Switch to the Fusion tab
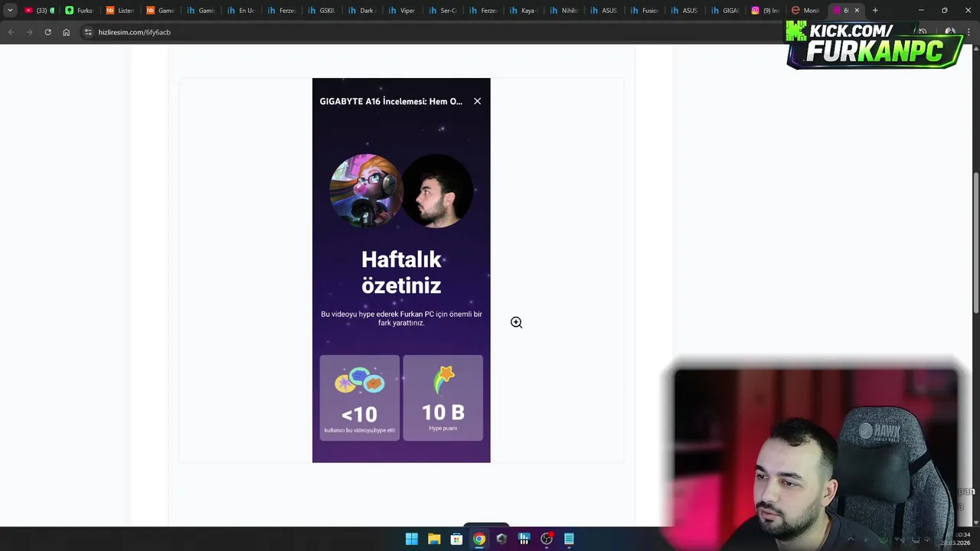Screen dimensions: 980x551 pyautogui.click(x=644, y=11)
